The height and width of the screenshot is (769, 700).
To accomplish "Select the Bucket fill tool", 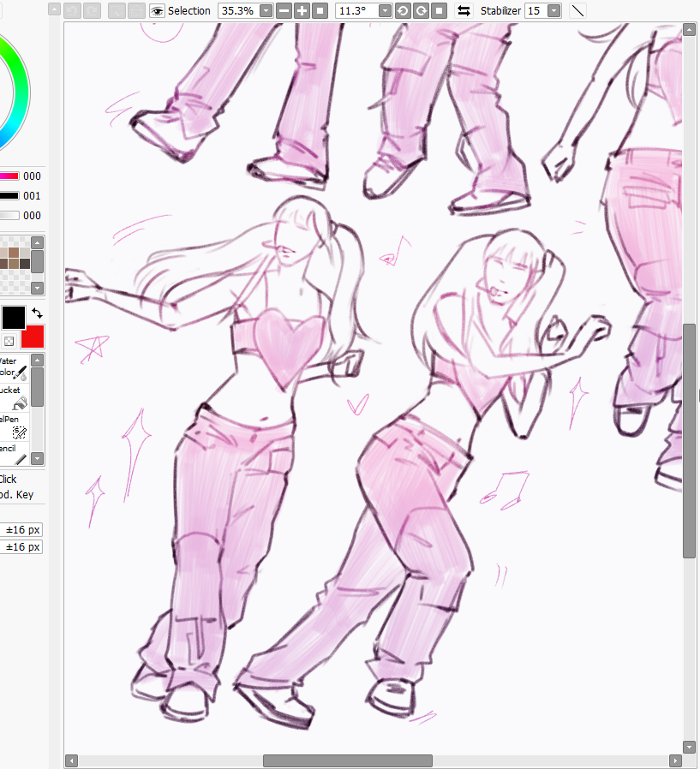I will pos(12,396).
